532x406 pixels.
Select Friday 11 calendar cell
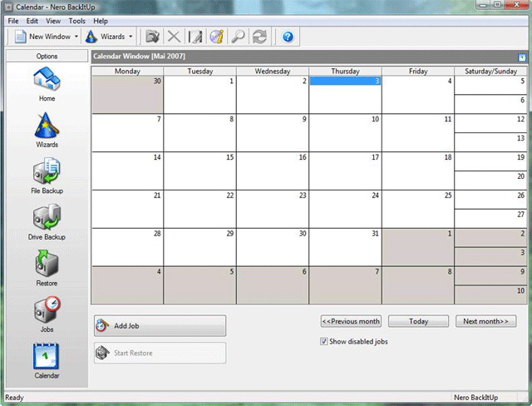coord(418,133)
